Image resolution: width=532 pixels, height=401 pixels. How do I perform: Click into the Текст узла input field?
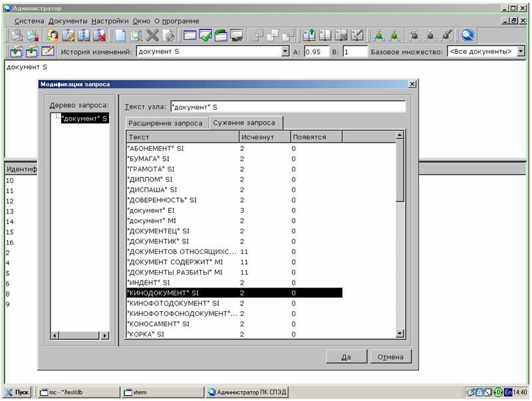tap(287, 106)
